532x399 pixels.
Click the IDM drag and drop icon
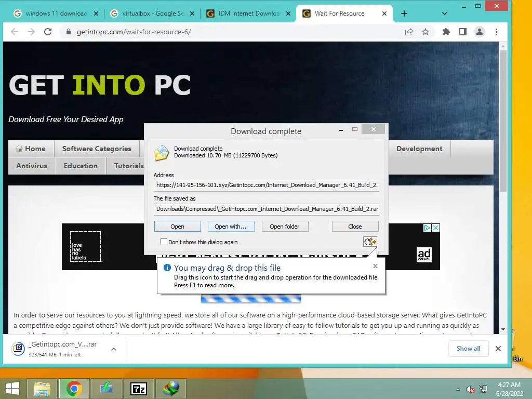pyautogui.click(x=370, y=242)
